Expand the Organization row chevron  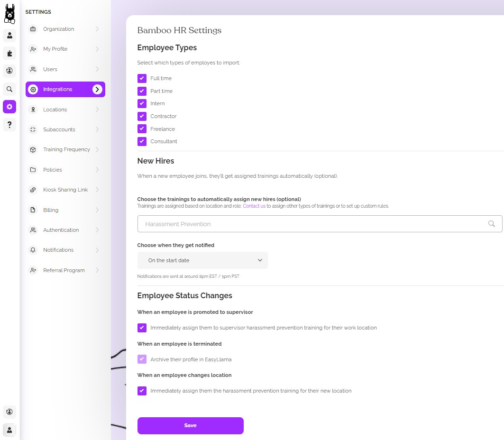(97, 29)
